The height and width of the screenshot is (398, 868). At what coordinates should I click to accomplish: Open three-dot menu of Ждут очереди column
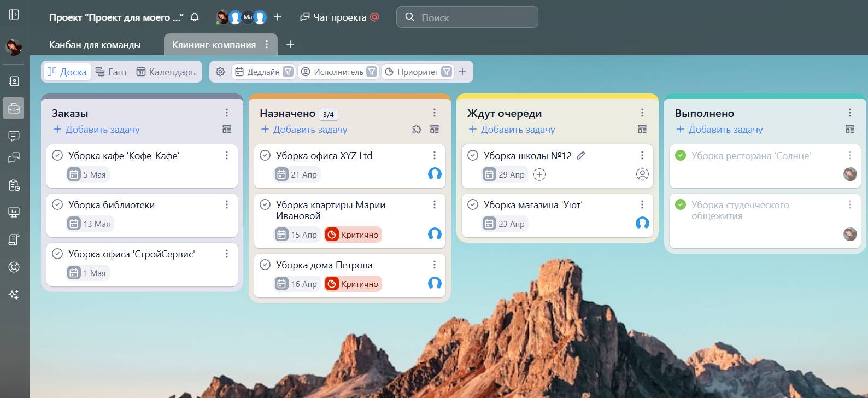point(642,113)
